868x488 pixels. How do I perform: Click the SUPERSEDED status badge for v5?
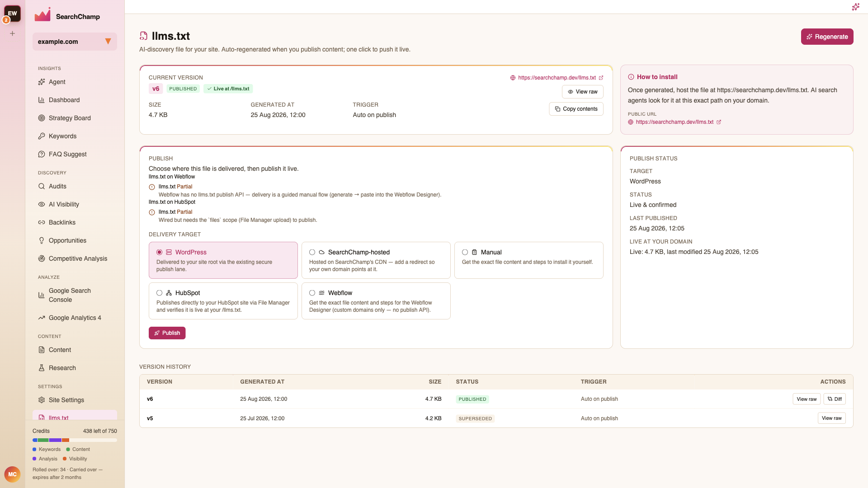(x=475, y=418)
